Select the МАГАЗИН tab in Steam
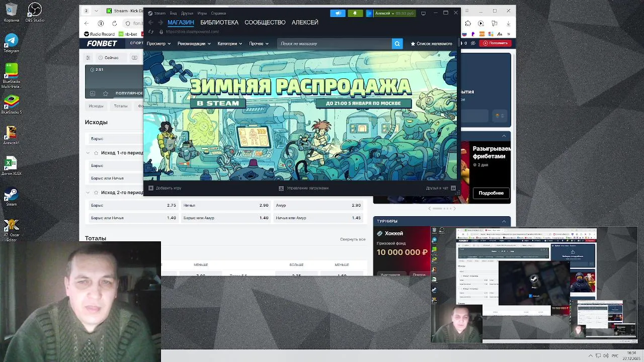This screenshot has height=362, width=644. (181, 23)
